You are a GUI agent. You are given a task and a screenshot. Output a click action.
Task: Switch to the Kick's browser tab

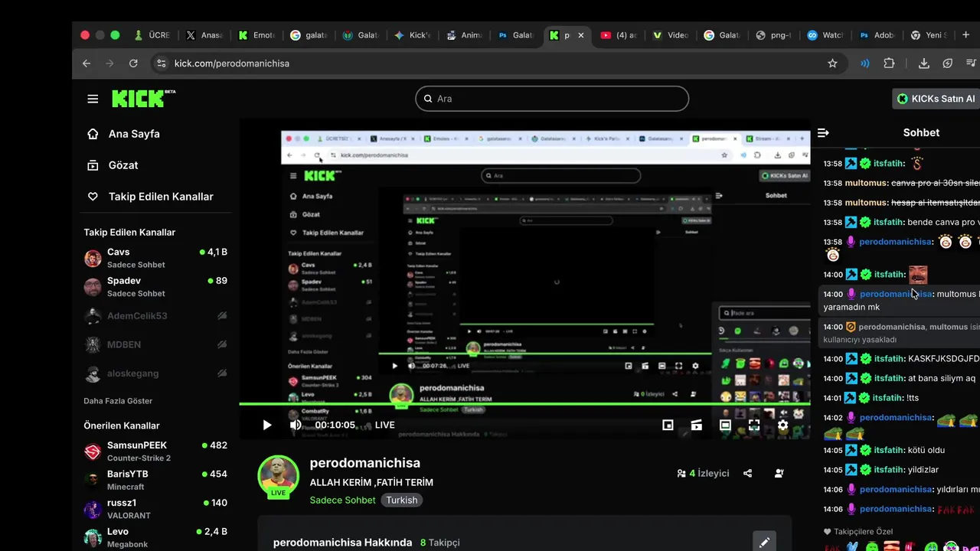coord(413,35)
